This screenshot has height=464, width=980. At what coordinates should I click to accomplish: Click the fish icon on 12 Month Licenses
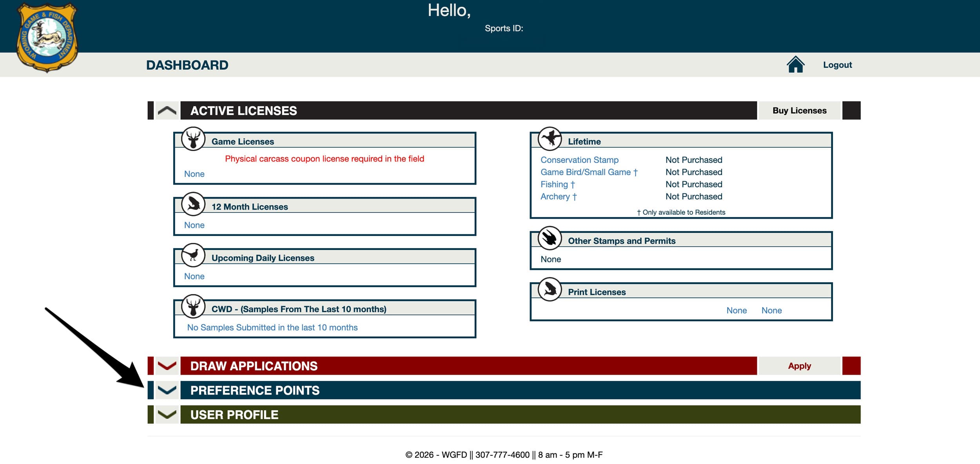pos(193,204)
